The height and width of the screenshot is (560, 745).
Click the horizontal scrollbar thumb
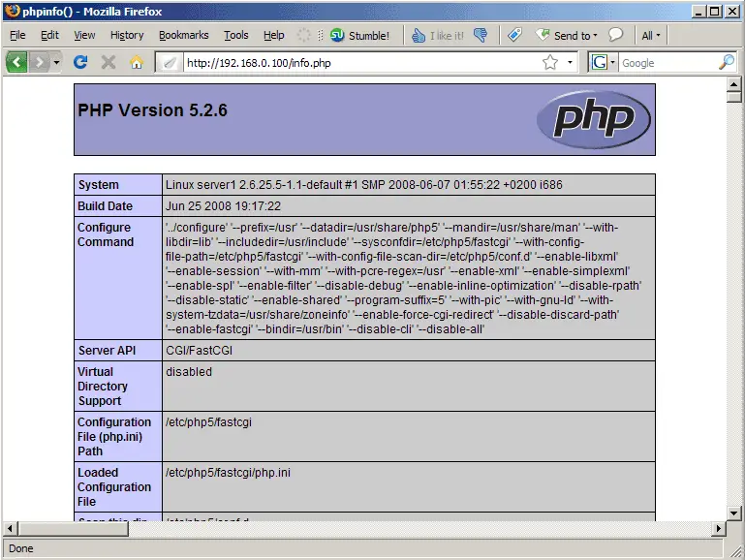[x=74, y=528]
